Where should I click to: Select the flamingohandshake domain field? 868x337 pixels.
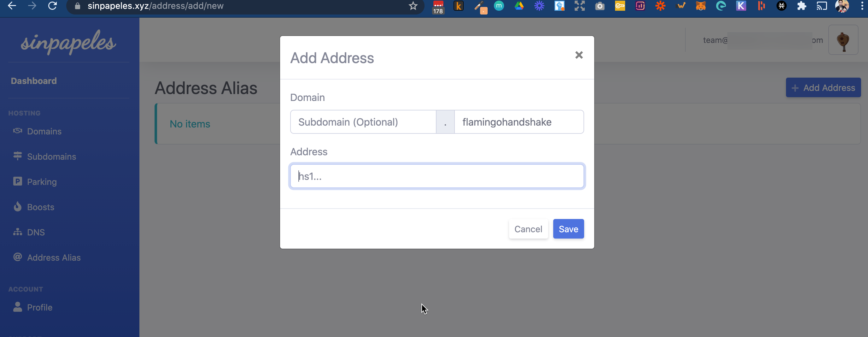[x=519, y=122]
